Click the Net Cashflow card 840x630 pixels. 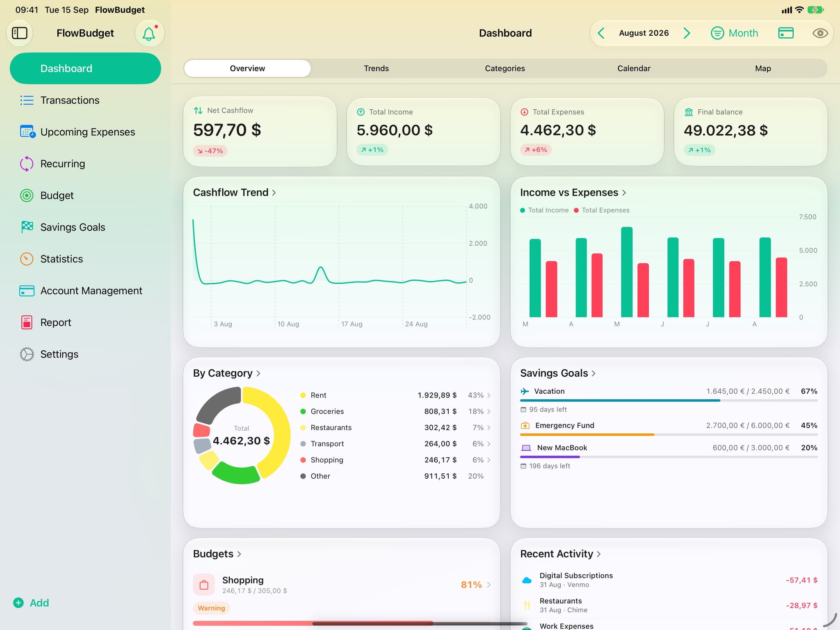click(260, 132)
